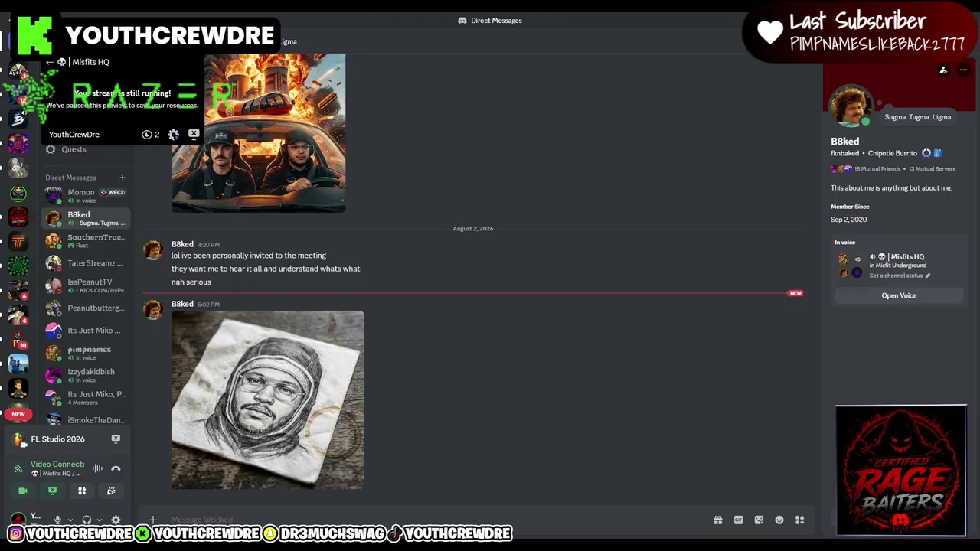Open direct message with iSmokeThaDan...
Screen dimensions: 980x551
[x=86, y=419]
